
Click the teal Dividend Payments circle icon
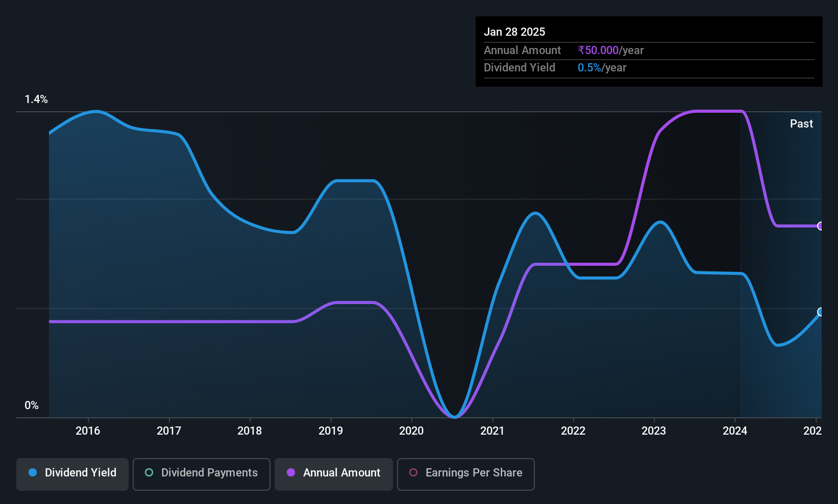[x=149, y=472]
